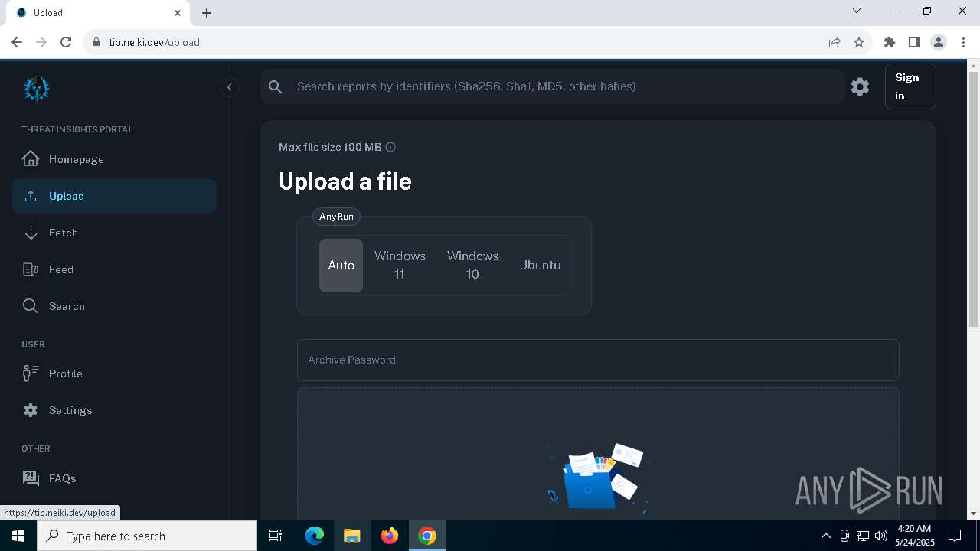Launch Firefox from the taskbar
Screen dimensions: 980x551
click(x=390, y=536)
